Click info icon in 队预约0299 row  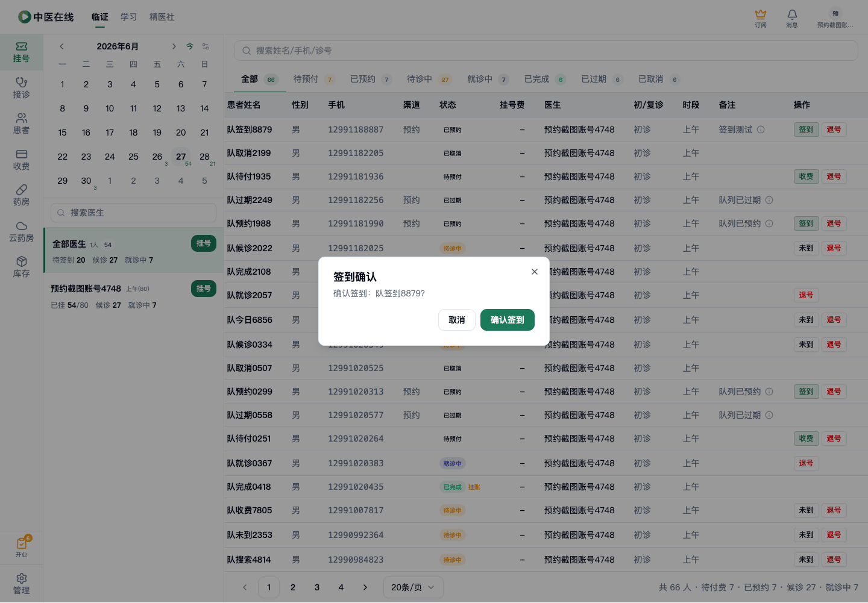pyautogui.click(x=769, y=392)
